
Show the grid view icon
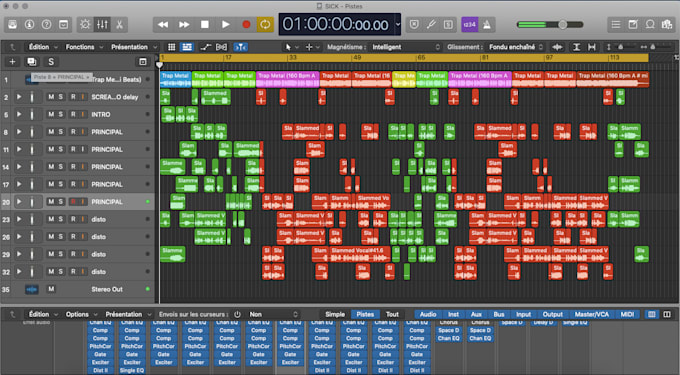pos(172,47)
